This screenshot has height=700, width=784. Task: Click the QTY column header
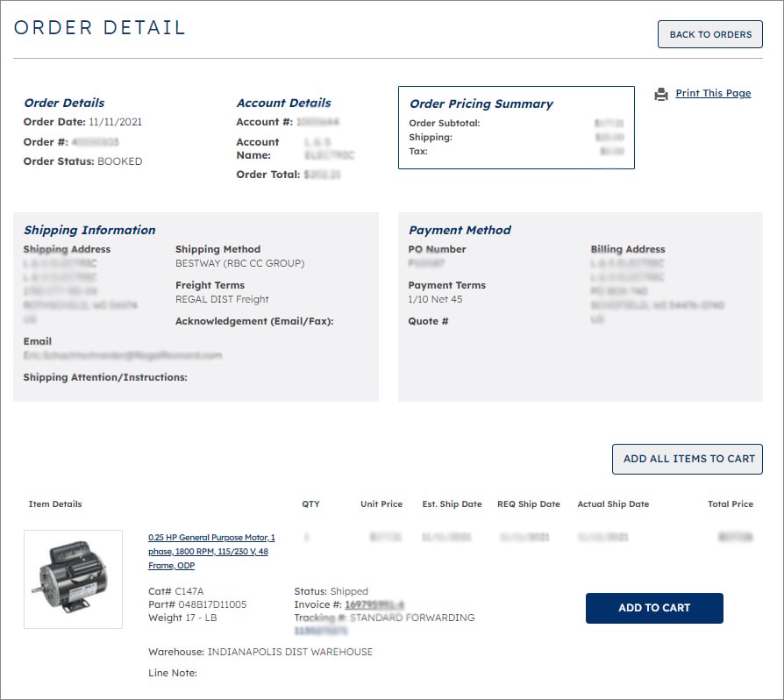(310, 504)
